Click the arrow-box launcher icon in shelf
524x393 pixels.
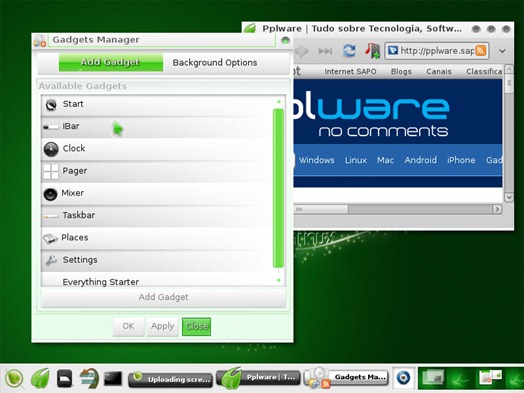pos(89,378)
